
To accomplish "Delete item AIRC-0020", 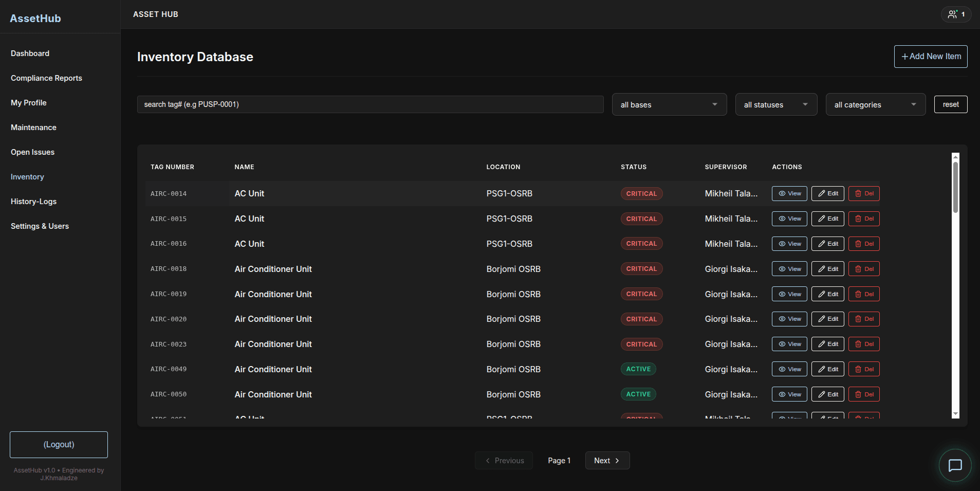I will tap(864, 319).
